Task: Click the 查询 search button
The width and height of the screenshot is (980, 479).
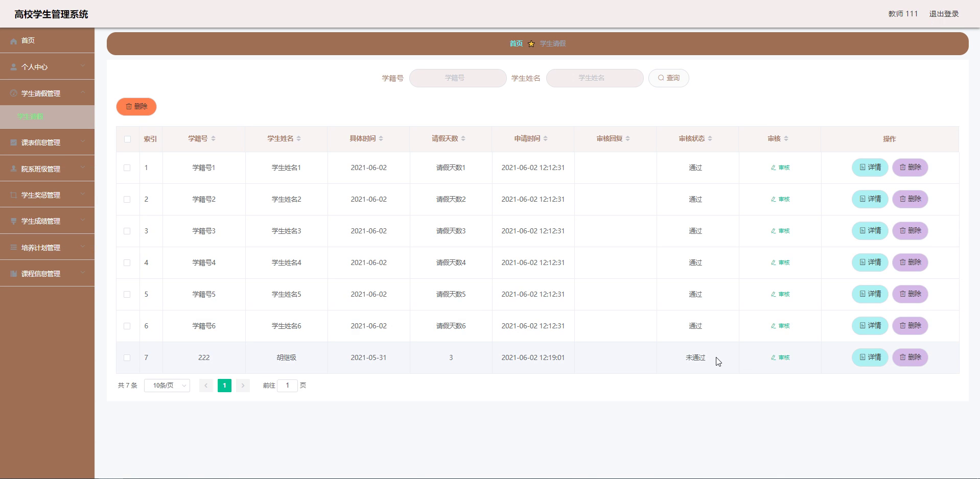Action: click(668, 78)
